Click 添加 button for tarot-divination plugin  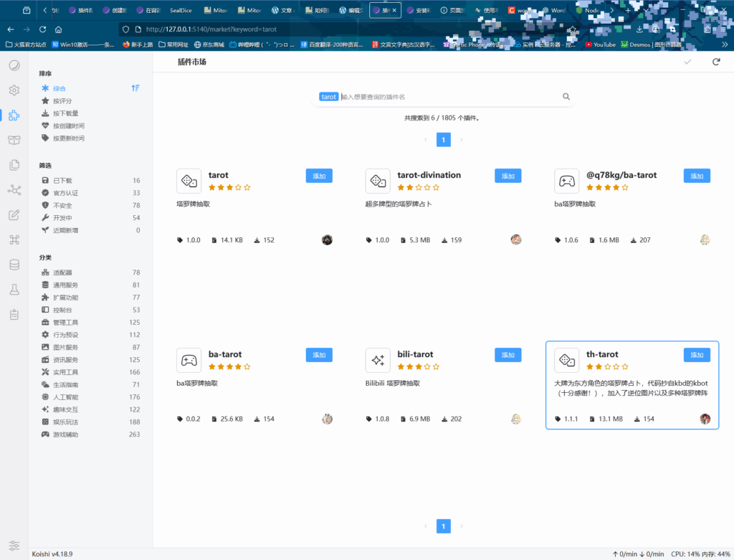[x=507, y=176]
